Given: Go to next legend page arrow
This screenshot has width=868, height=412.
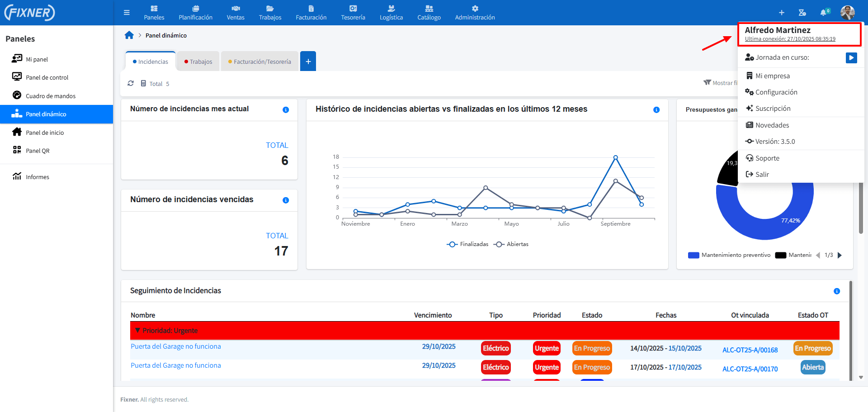Looking at the screenshot, I should (840, 255).
